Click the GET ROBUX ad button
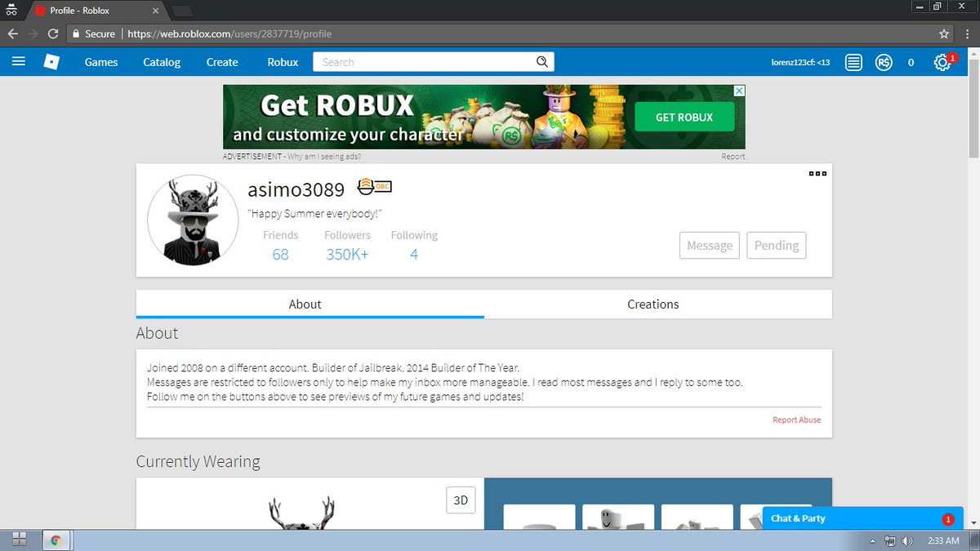 coord(684,117)
